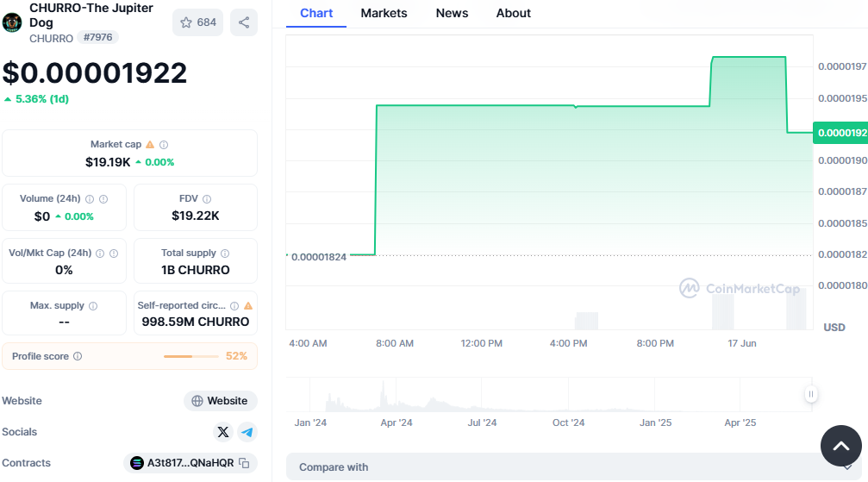Open the X (Twitter) social icon
Image resolution: width=868 pixels, height=482 pixels.
pos(223,432)
